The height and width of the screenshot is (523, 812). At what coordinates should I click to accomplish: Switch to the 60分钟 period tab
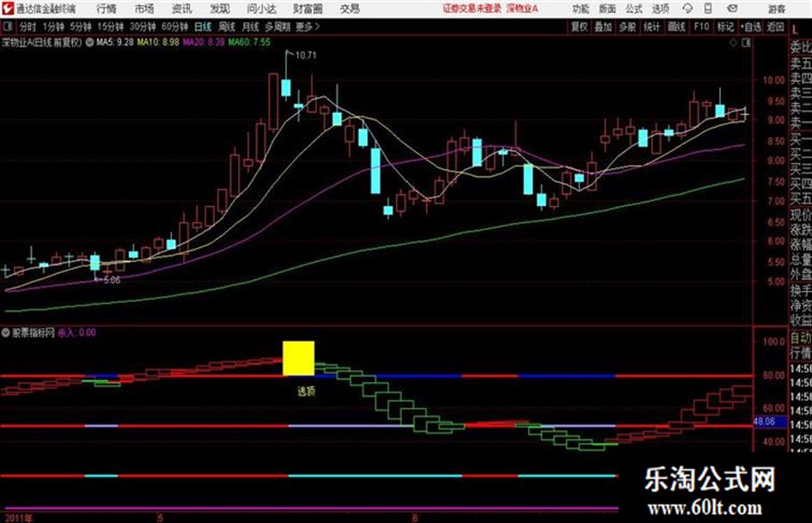174,27
